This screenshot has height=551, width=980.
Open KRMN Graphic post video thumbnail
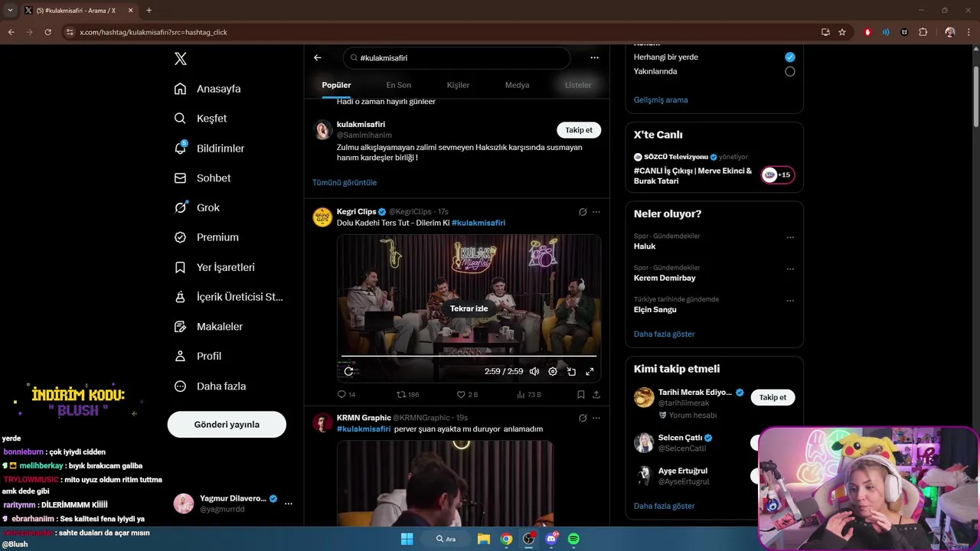[445, 483]
